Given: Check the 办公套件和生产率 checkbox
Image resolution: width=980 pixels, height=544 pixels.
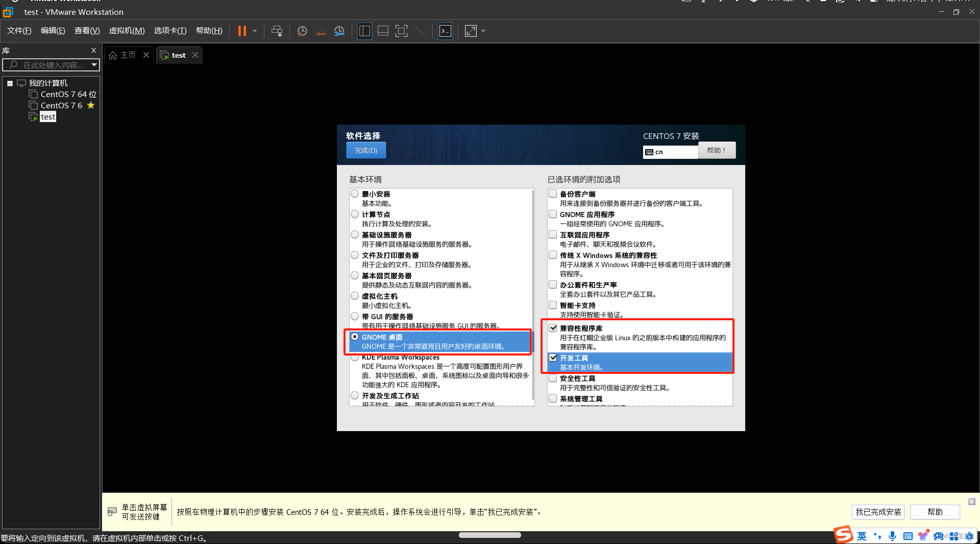Looking at the screenshot, I should [553, 285].
